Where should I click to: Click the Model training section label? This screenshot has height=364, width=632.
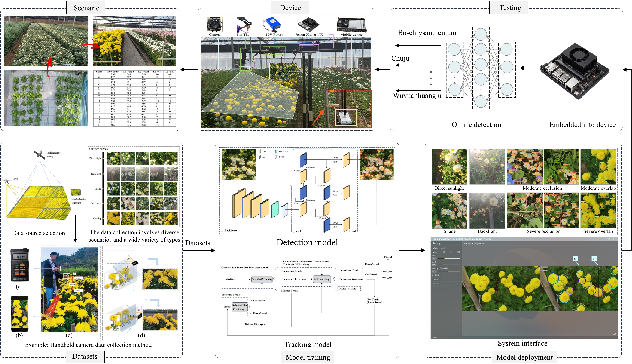click(x=308, y=357)
